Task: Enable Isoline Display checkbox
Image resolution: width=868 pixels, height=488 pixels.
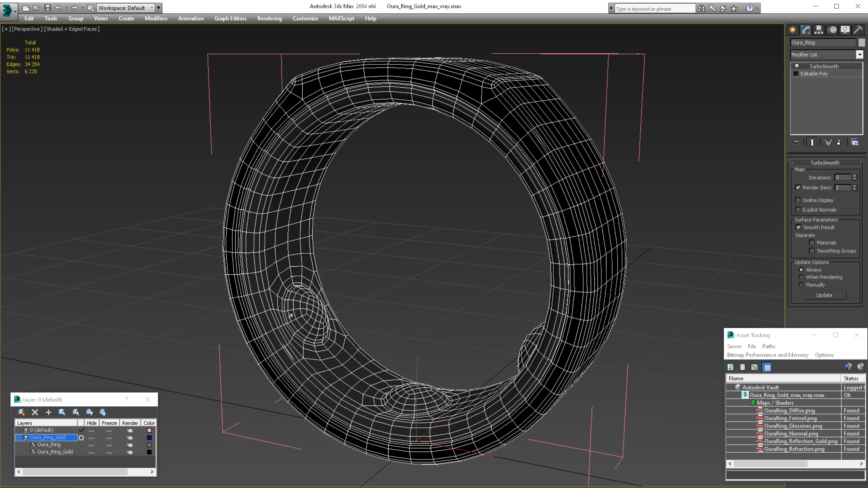Action: [798, 200]
